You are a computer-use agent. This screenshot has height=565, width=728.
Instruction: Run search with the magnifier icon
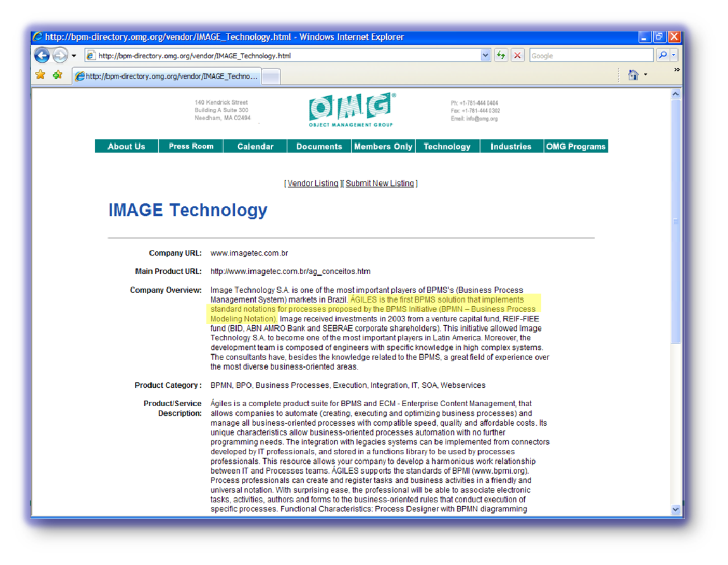pos(663,56)
